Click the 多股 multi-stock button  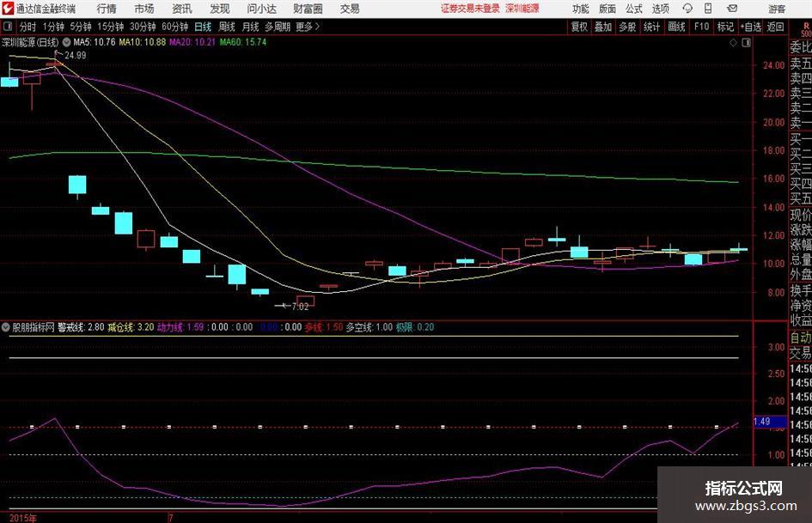click(627, 27)
